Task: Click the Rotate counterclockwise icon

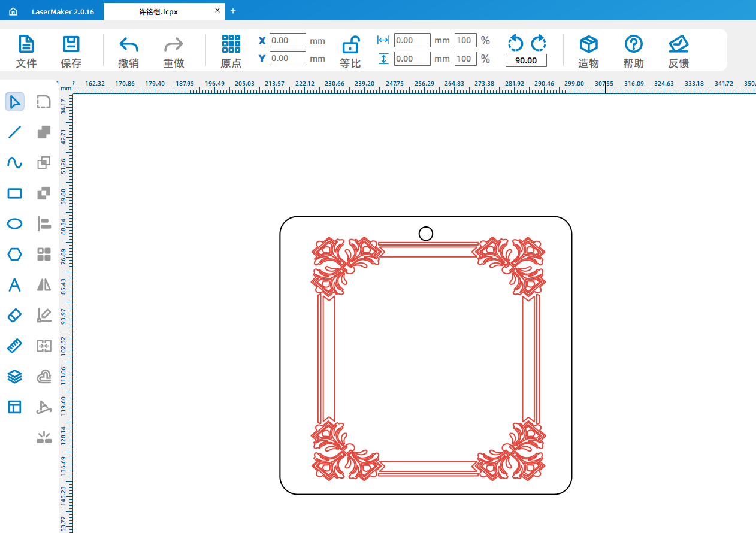Action: [515, 43]
